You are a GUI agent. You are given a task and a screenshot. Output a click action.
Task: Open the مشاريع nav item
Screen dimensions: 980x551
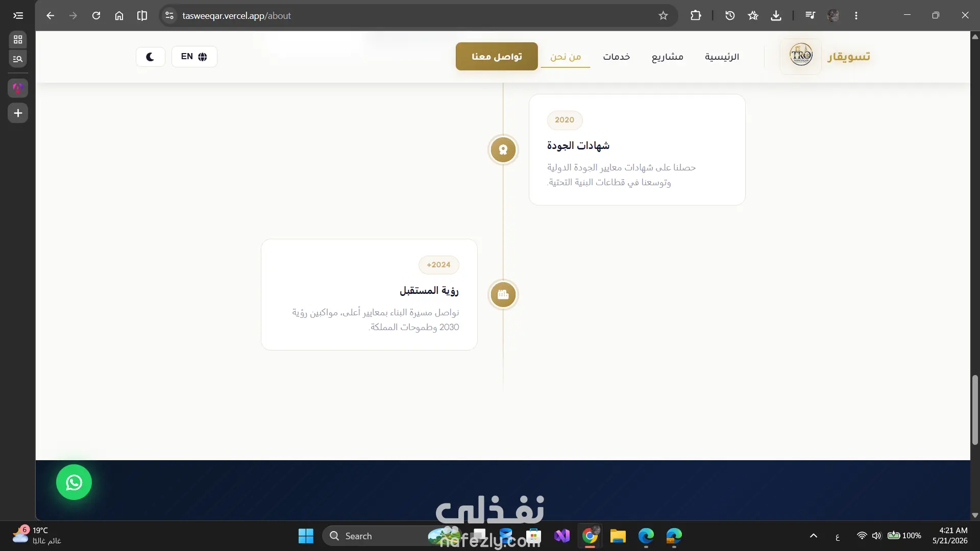tap(667, 57)
